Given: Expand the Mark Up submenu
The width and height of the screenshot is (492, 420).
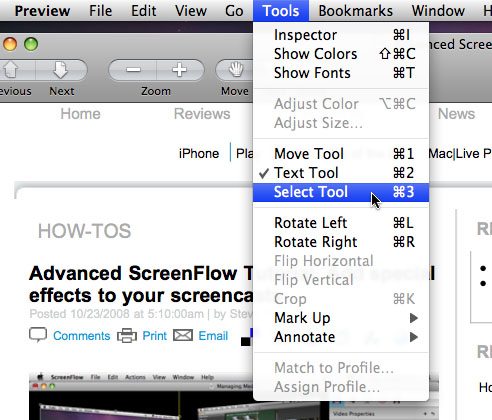Looking at the screenshot, I should [x=341, y=318].
